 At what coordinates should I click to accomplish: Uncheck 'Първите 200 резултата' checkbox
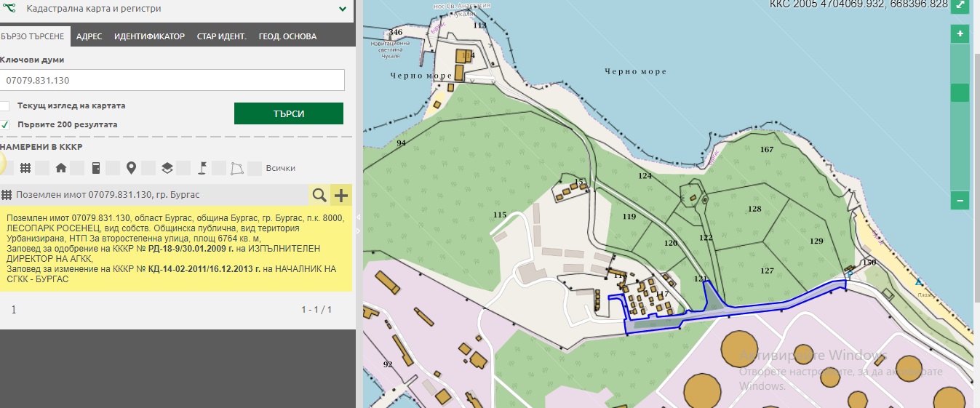click(4, 124)
